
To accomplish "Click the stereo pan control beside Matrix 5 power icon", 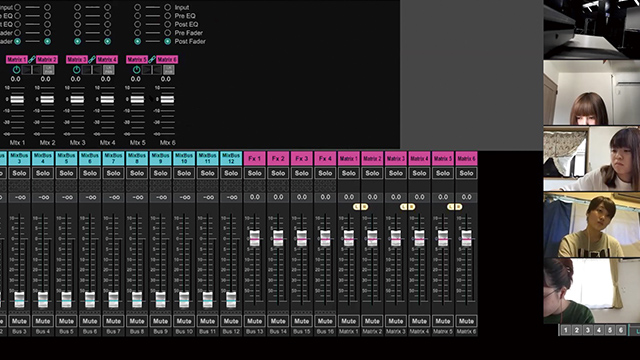I will coord(152,70).
